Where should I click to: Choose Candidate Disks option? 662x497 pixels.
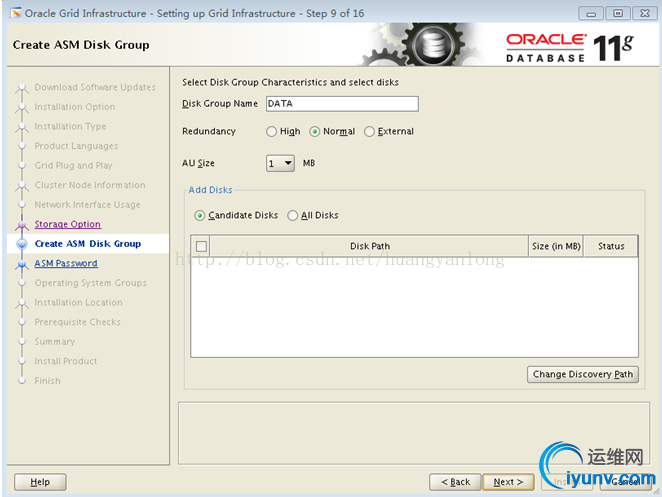200,216
